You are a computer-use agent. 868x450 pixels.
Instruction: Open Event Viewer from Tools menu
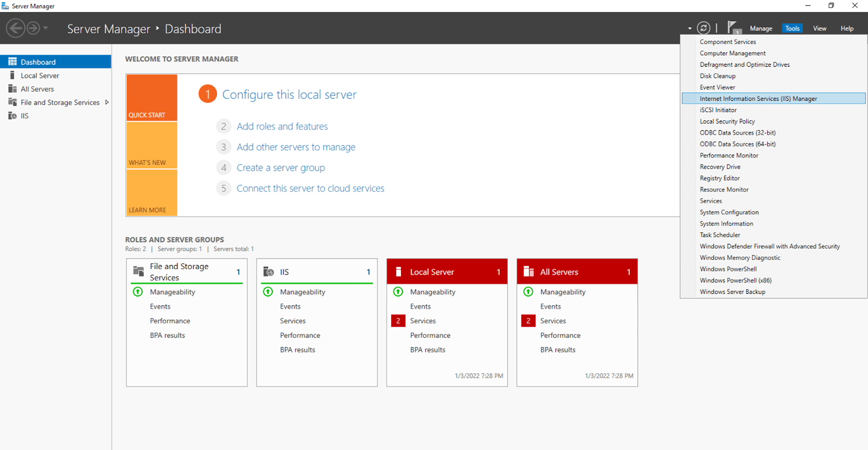[774, 87]
